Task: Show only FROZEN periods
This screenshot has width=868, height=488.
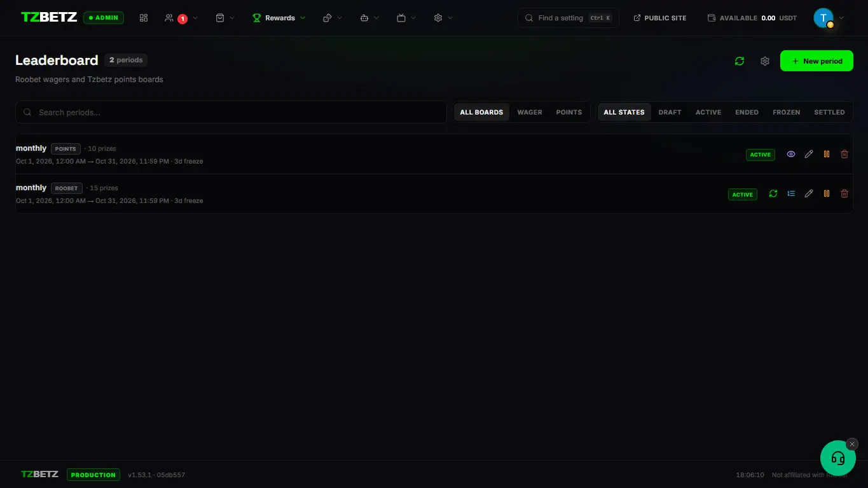Action: tap(787, 112)
